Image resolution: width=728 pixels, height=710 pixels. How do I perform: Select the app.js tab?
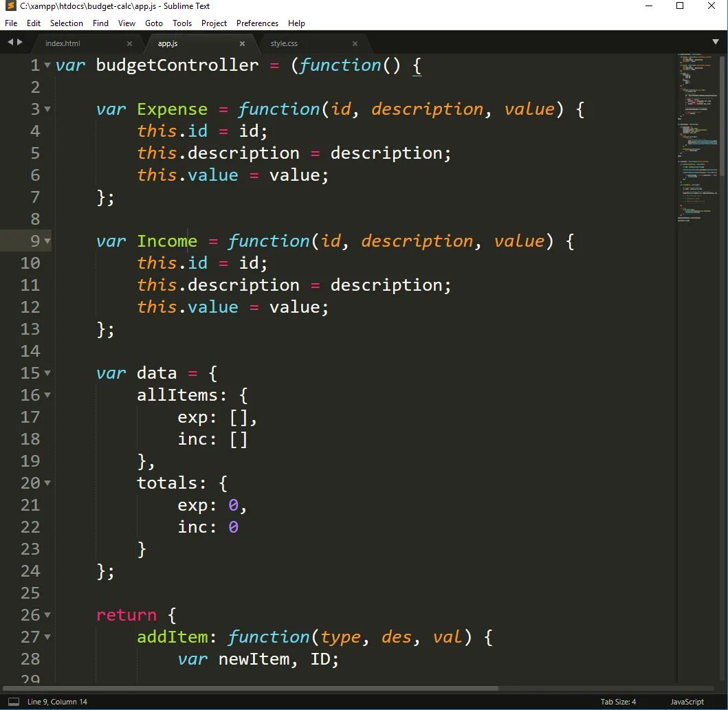(168, 43)
